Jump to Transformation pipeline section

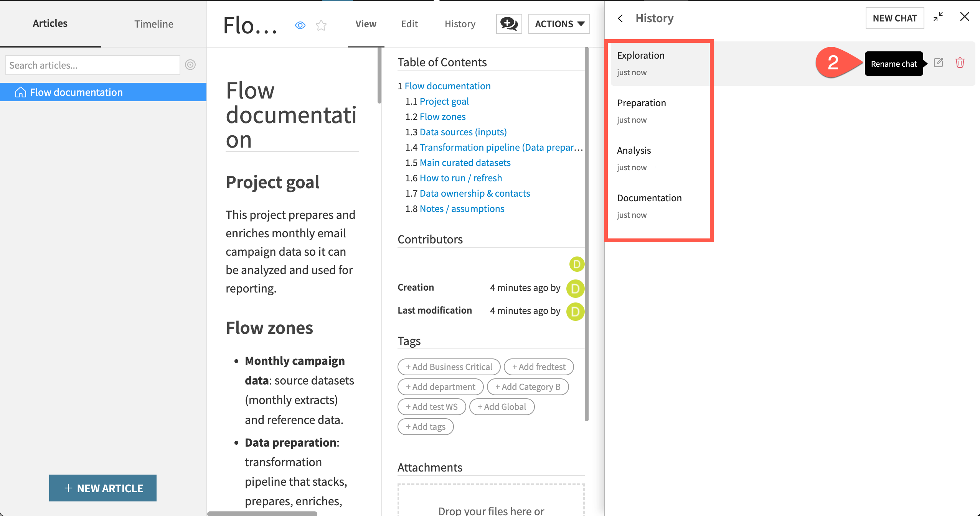click(x=501, y=147)
